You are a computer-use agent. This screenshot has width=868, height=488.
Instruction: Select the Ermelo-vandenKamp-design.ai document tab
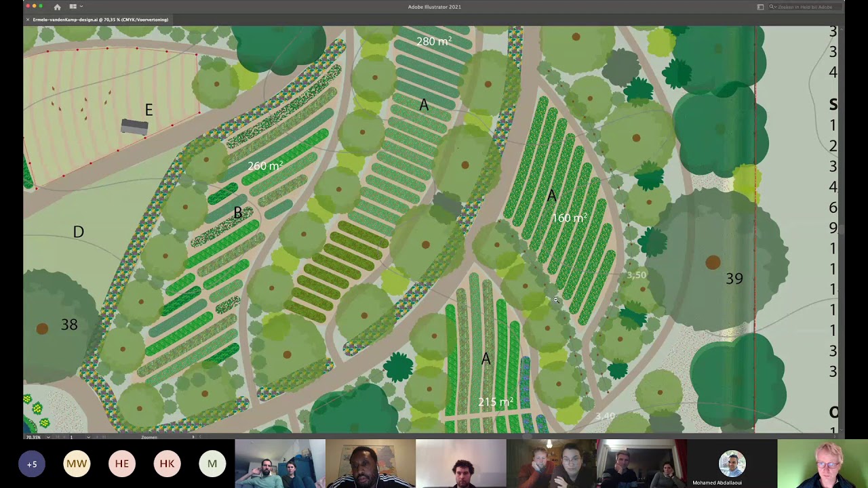100,20
